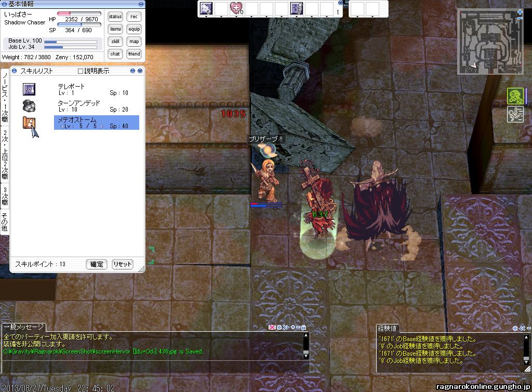This screenshot has width=532, height=392.
Task: Reset skill allocation with リセット button
Action: pyautogui.click(x=123, y=264)
